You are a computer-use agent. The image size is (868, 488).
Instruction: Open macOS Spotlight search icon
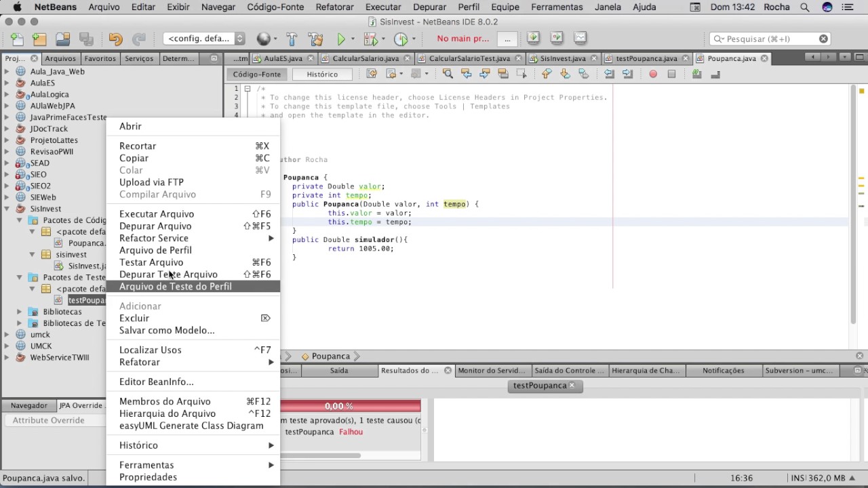[804, 7]
